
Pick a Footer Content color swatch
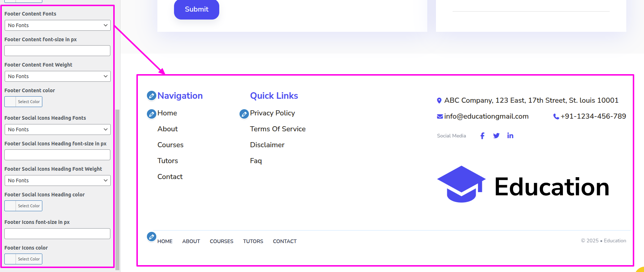pos(10,102)
